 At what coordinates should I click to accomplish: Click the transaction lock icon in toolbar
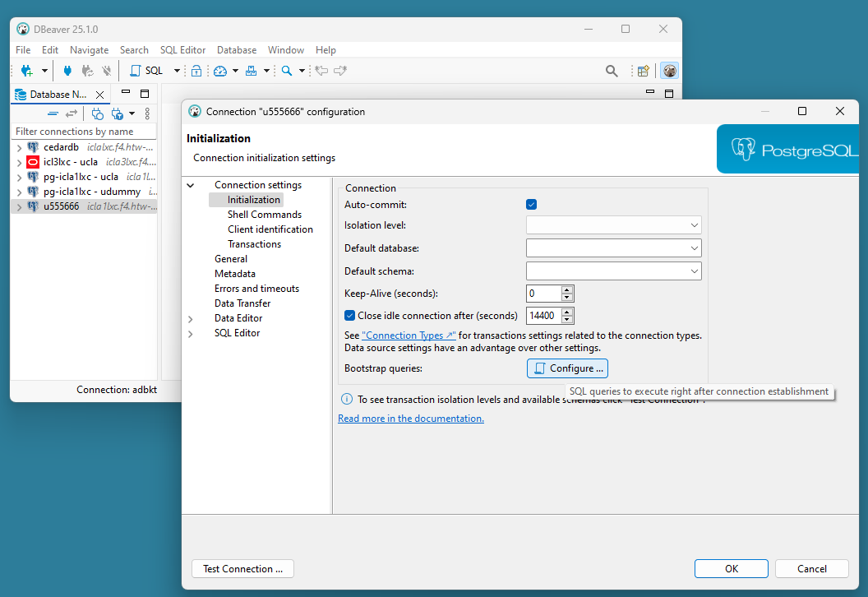click(196, 71)
